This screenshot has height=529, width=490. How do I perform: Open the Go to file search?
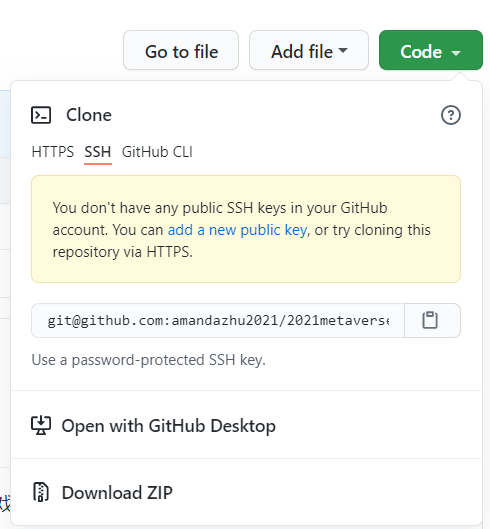point(181,50)
